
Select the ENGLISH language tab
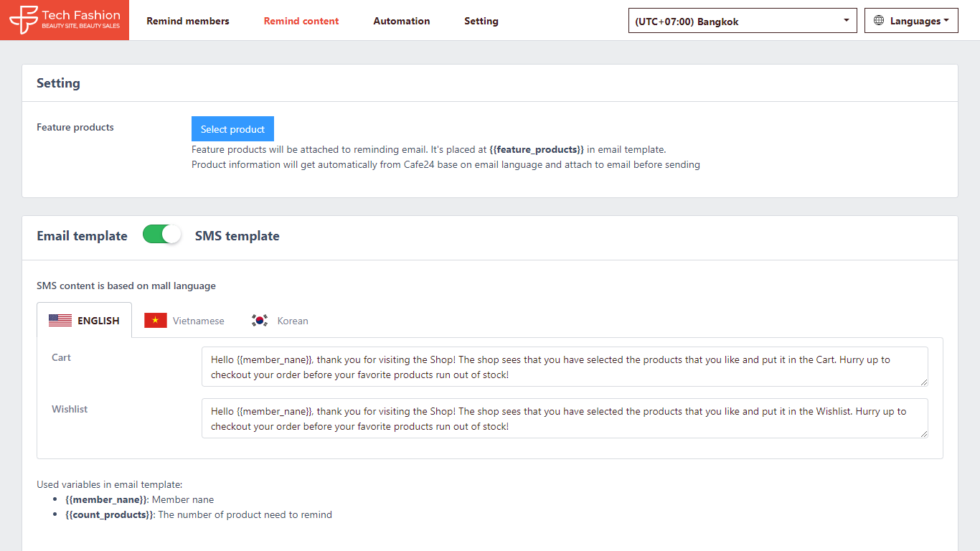98,321
